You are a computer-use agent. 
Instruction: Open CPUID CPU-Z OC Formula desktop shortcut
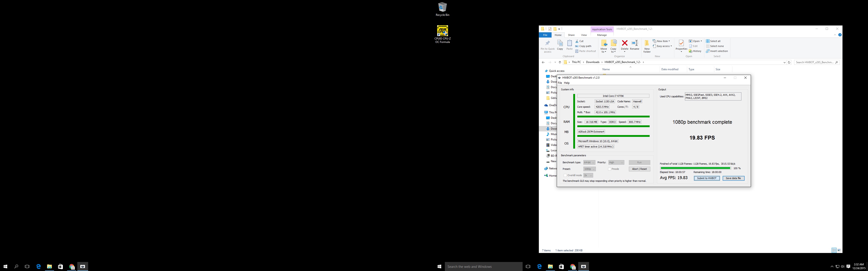pyautogui.click(x=442, y=34)
